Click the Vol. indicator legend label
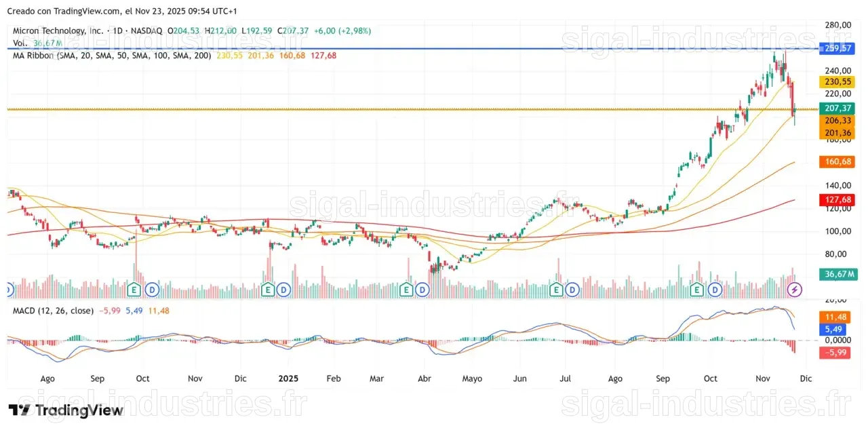This screenshot has width=868, height=432. click(x=20, y=43)
